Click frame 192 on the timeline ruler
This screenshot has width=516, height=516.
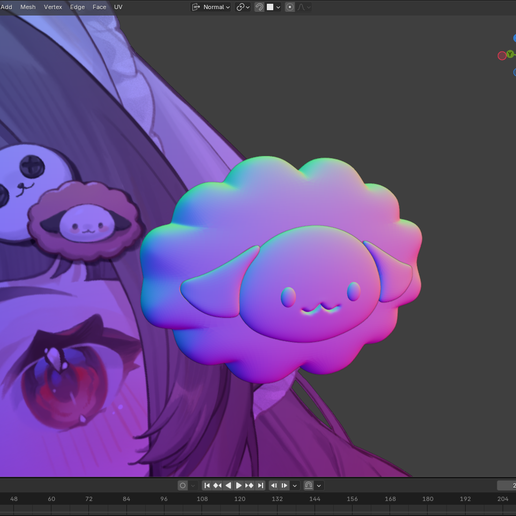pyautogui.click(x=465, y=499)
